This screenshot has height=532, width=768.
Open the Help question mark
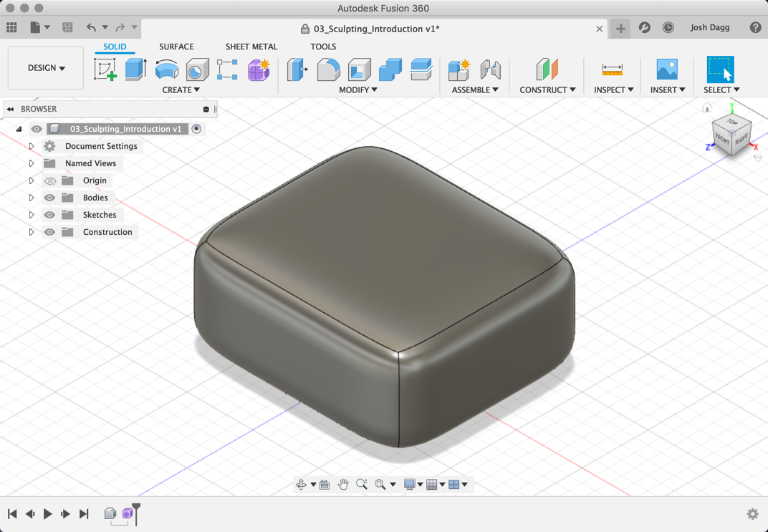coord(755,27)
